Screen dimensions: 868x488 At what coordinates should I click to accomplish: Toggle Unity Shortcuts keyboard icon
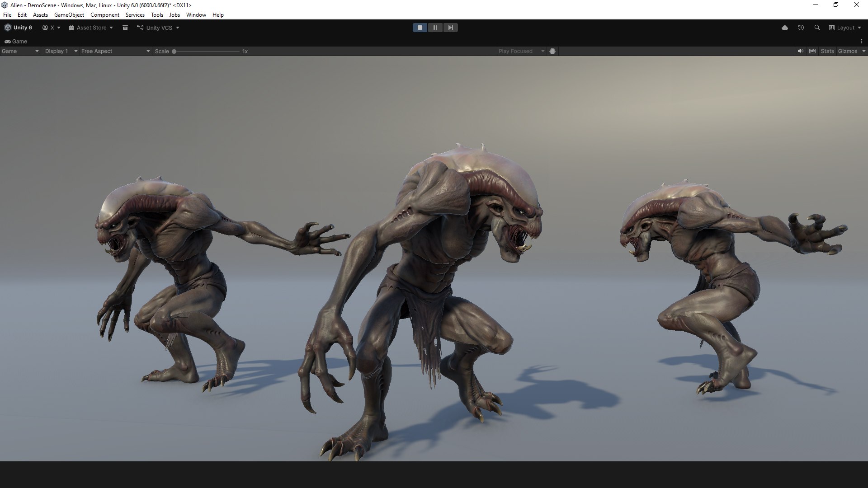812,51
